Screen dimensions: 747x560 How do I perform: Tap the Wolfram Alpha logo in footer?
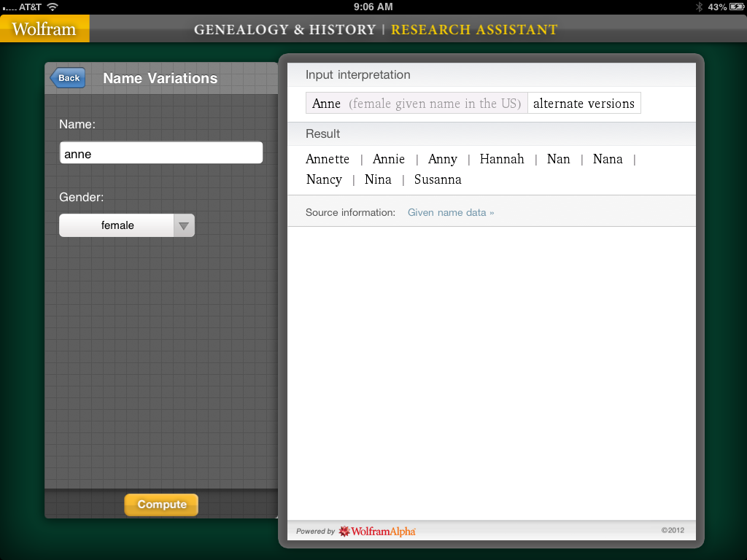coord(376,532)
